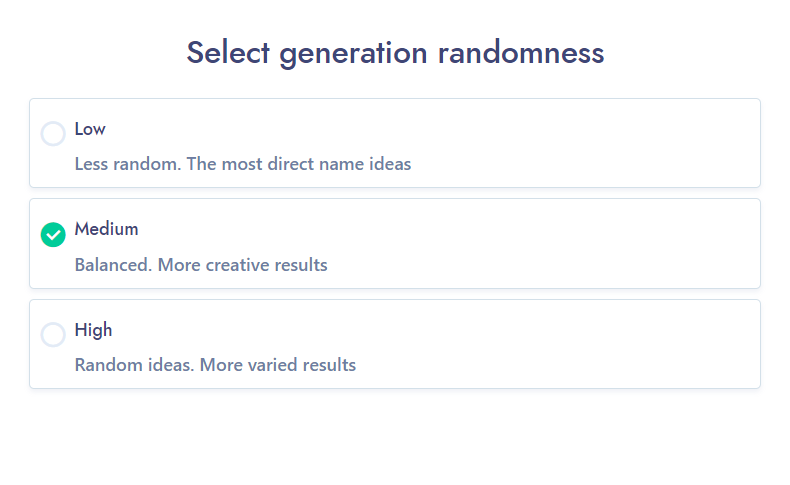Click "Balanced. More creative results" description
This screenshot has width=790, height=485.
tap(201, 265)
